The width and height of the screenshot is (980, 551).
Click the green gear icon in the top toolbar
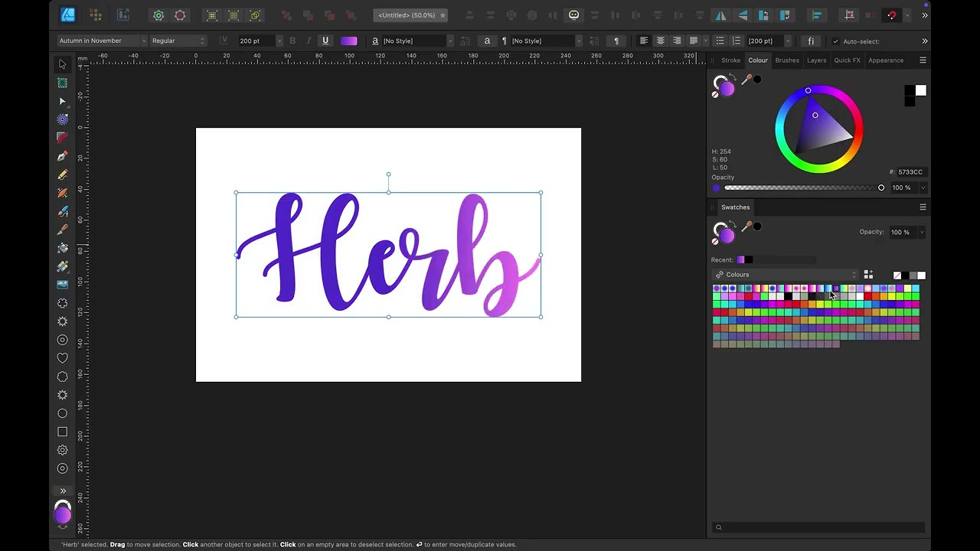pos(158,15)
